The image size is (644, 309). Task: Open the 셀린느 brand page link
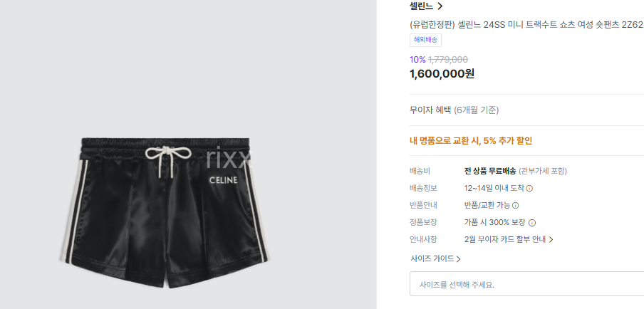click(421, 6)
